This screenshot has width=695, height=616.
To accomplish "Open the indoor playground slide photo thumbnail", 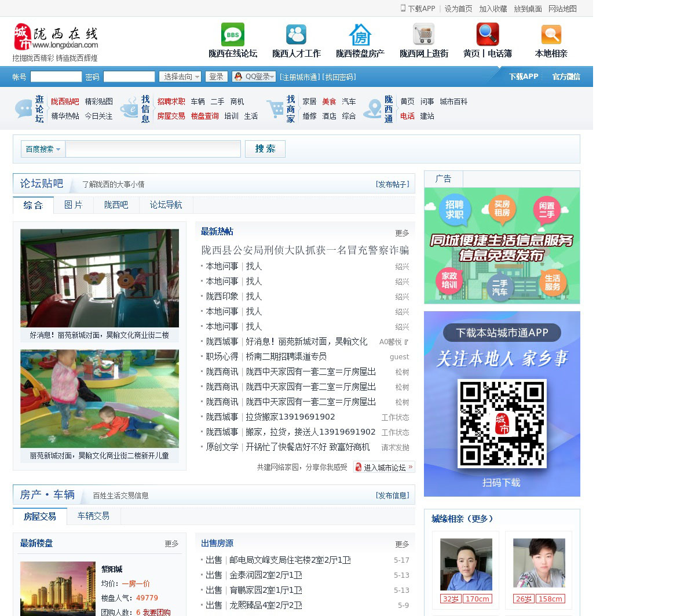I will (x=100, y=278).
